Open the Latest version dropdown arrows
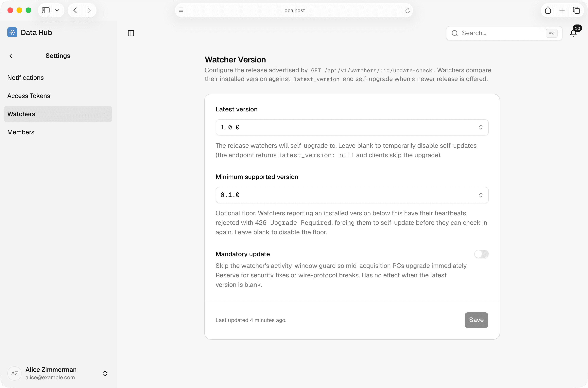 [x=481, y=127]
